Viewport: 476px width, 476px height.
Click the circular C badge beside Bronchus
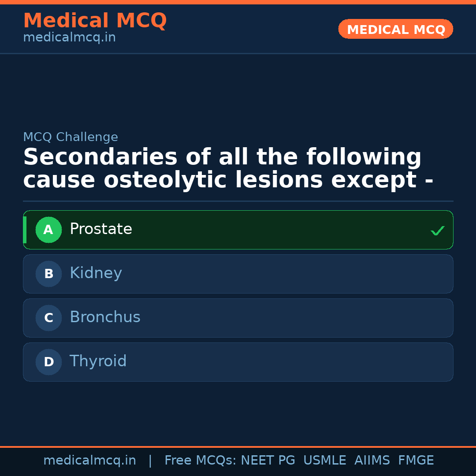(48, 318)
